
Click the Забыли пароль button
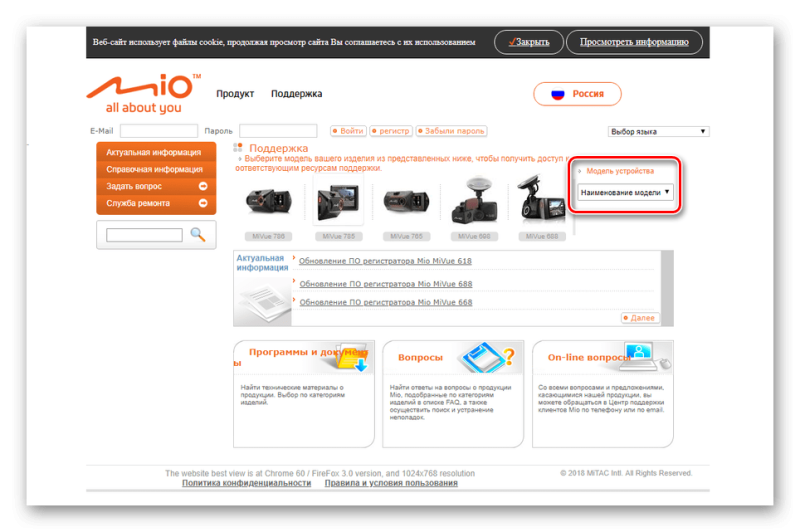(451, 131)
